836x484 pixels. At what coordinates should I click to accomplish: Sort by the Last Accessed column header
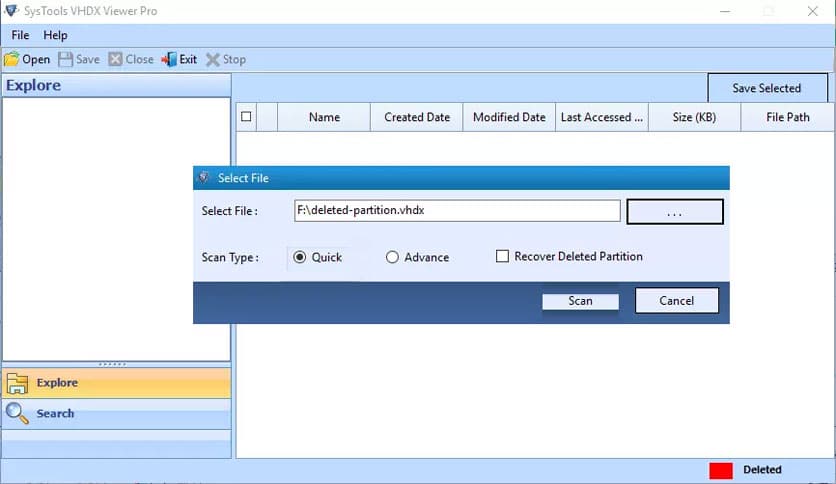[602, 117]
